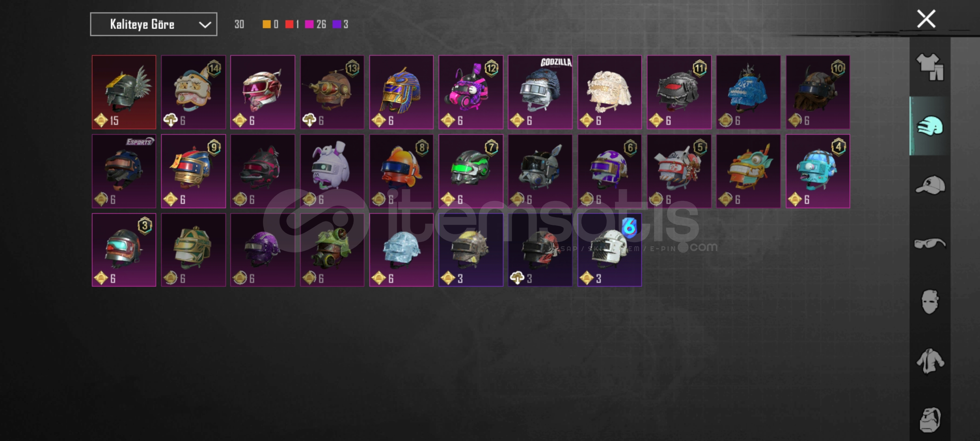Close the inventory with the X button
Image resolution: width=980 pixels, height=441 pixels.
926,19
